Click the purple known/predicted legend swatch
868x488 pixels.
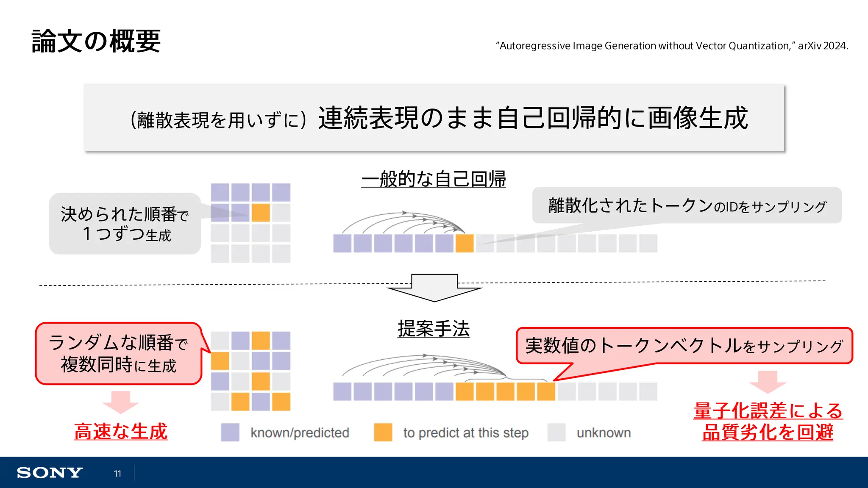coord(230,433)
